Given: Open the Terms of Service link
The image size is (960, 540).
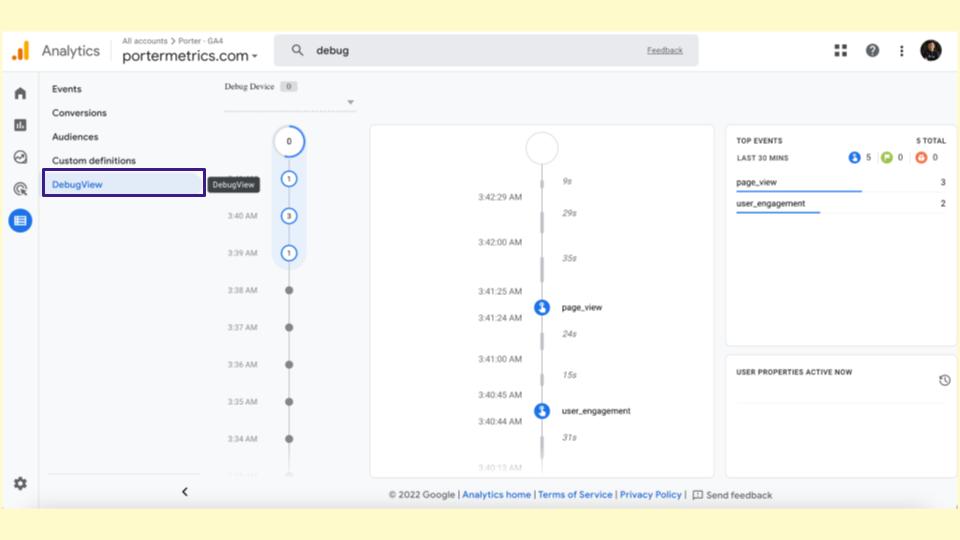Looking at the screenshot, I should [575, 495].
